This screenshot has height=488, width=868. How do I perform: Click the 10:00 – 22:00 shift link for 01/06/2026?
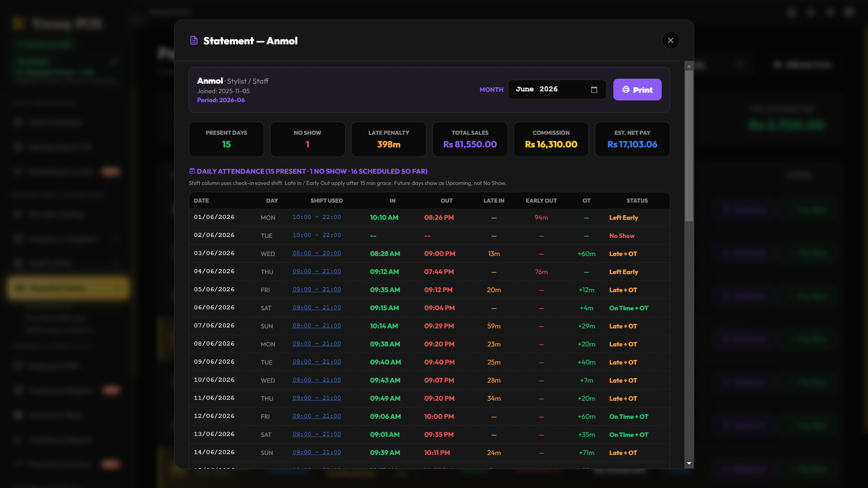[317, 217]
